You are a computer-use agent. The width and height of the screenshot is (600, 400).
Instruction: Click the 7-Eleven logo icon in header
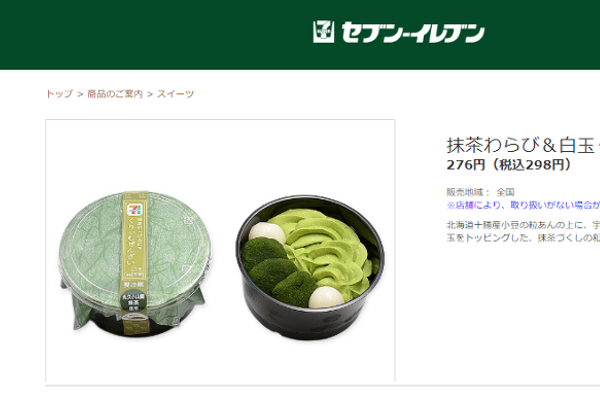coord(323,32)
